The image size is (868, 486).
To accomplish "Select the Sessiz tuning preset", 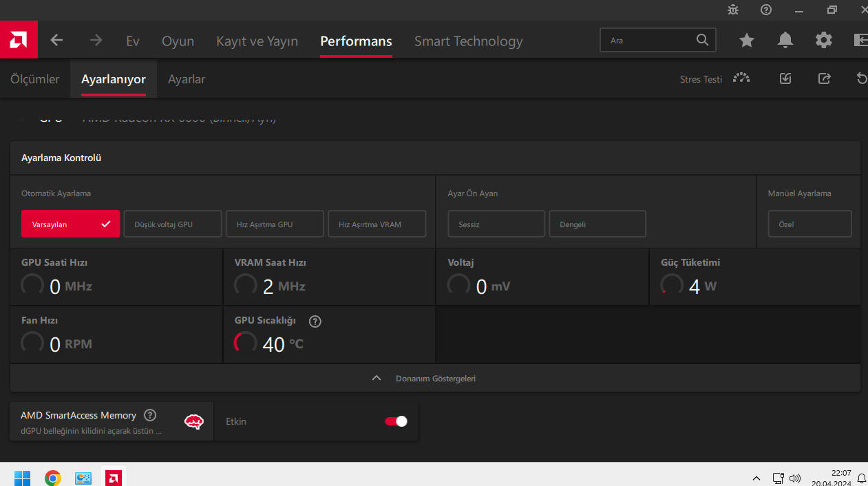I will tap(496, 224).
